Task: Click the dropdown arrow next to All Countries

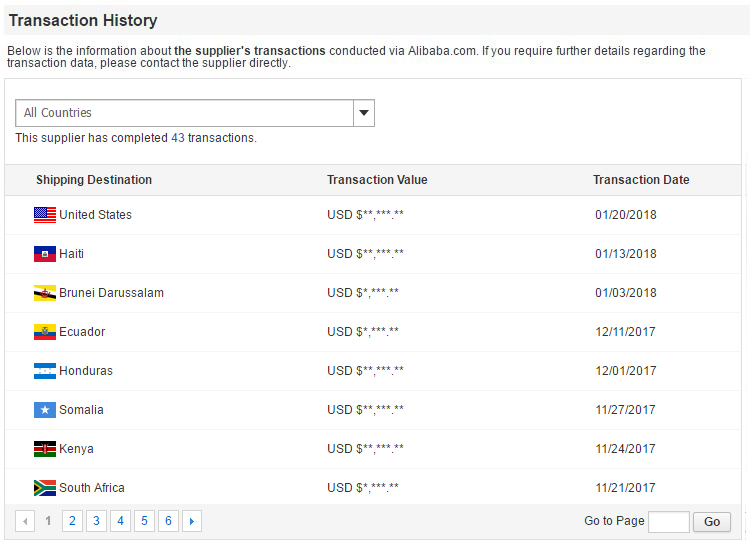Action: [x=364, y=113]
